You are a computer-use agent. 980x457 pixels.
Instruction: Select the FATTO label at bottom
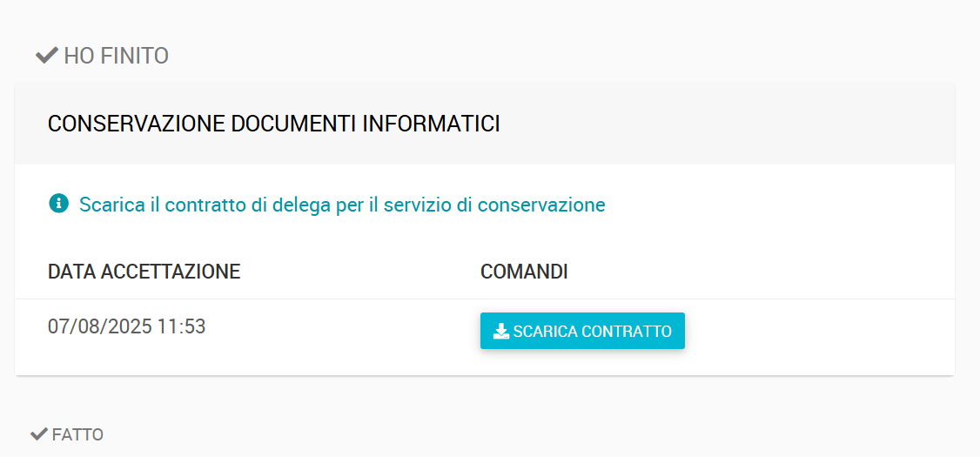(77, 434)
